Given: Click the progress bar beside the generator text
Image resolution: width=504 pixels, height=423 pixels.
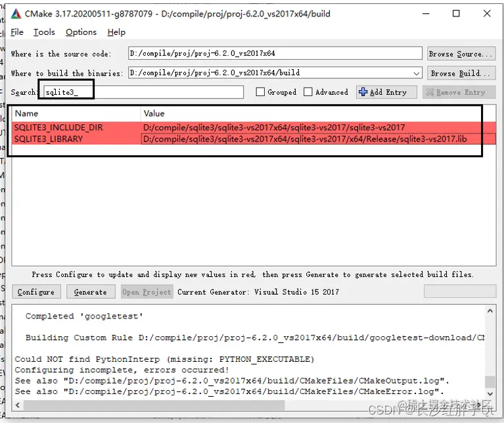Looking at the screenshot, I should pyautogui.click(x=459, y=291).
